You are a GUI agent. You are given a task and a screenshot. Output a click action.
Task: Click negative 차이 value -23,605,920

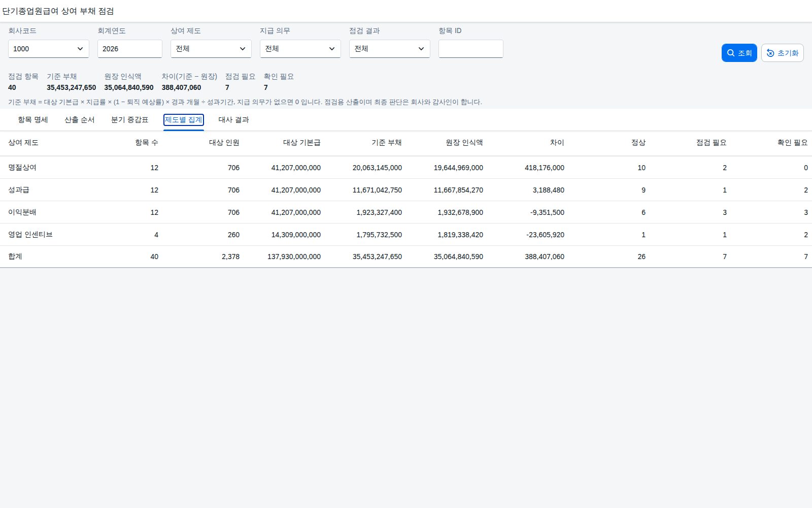tap(545, 235)
